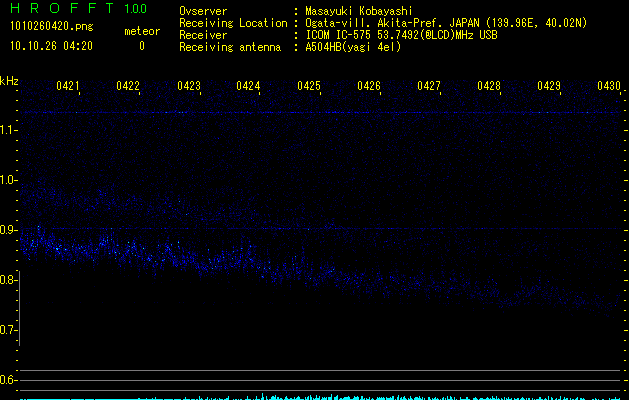
Task: Select the 0428 time marker
Action: pyautogui.click(x=489, y=87)
